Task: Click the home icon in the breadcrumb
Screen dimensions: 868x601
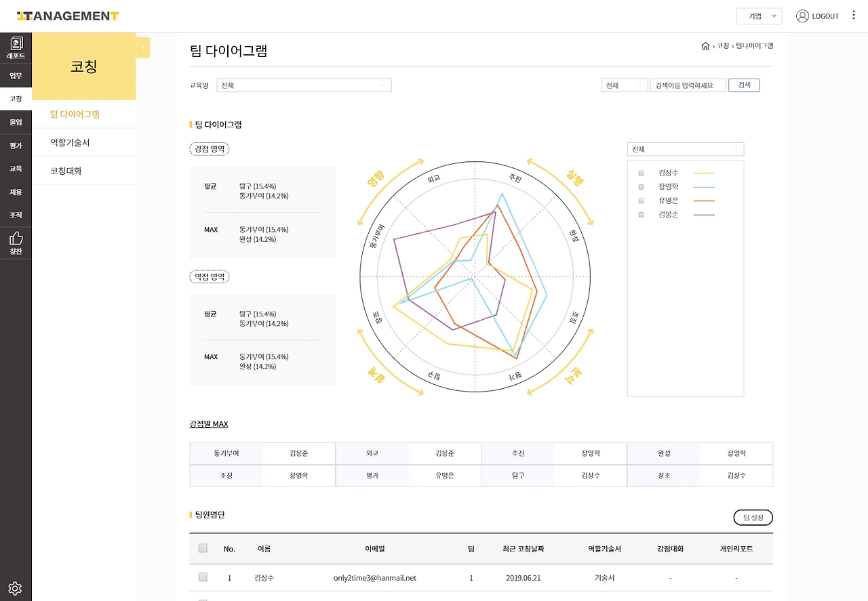Action: coord(705,45)
